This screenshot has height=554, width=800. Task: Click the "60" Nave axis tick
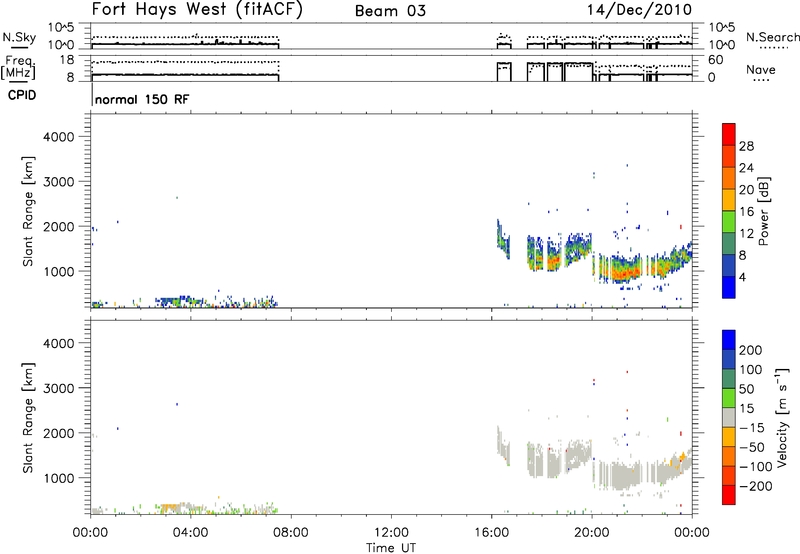tap(716, 60)
